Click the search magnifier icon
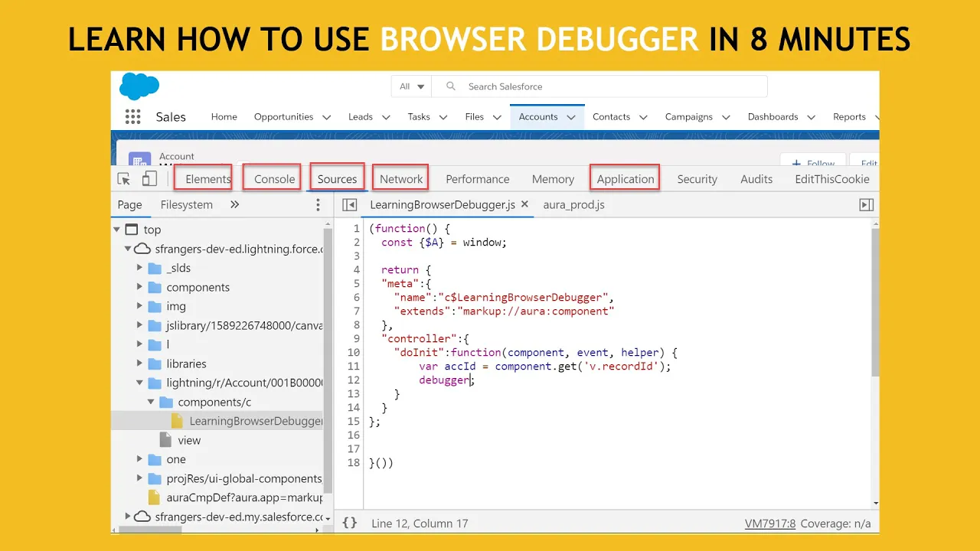The image size is (980, 551). click(451, 86)
